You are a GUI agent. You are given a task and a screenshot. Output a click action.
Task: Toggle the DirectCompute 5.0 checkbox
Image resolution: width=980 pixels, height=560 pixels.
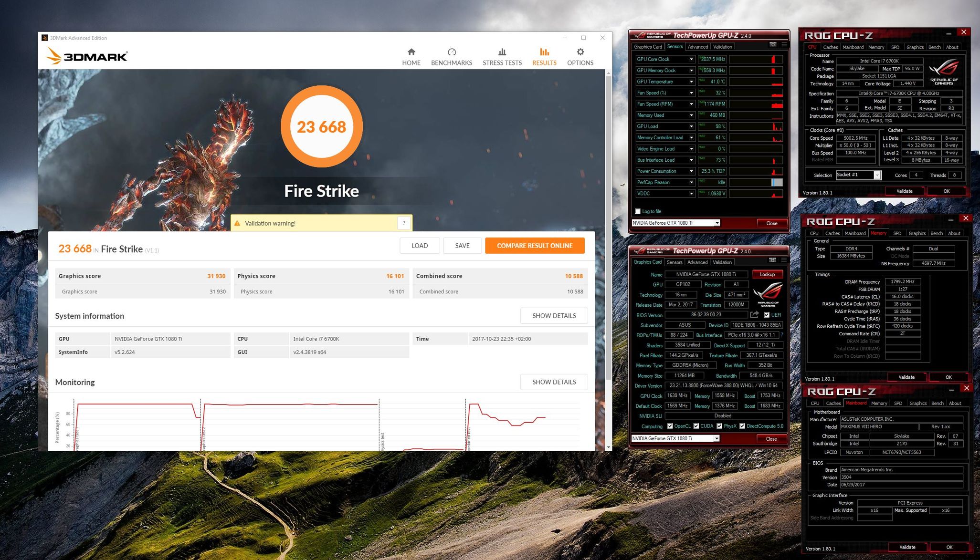742,426
